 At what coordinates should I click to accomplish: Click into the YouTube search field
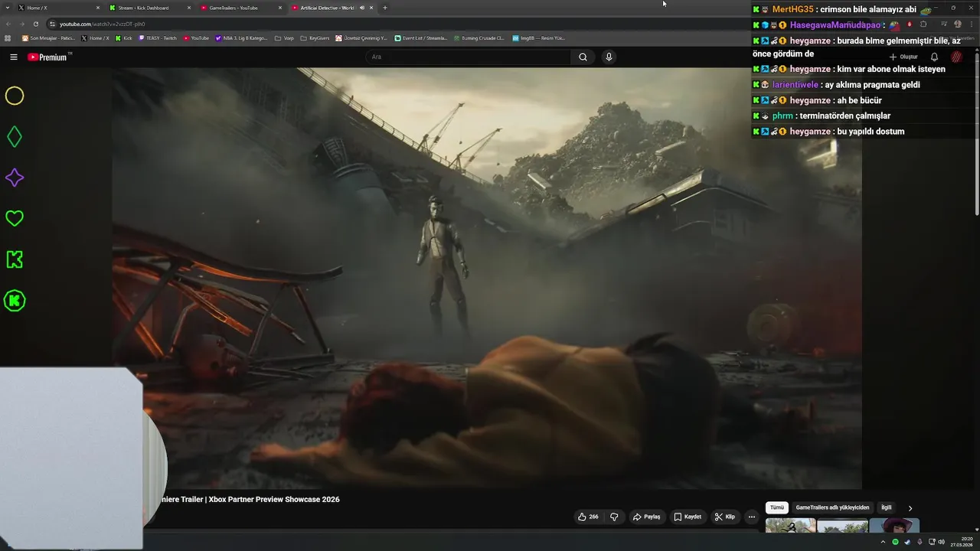469,57
